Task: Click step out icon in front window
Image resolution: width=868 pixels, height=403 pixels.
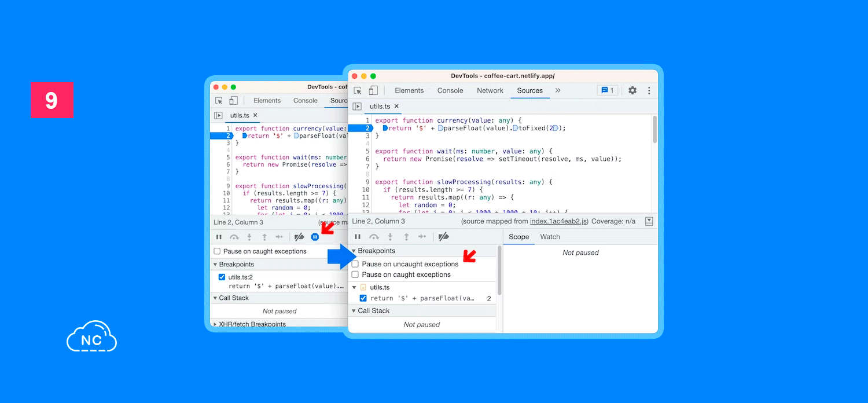Action: click(406, 237)
